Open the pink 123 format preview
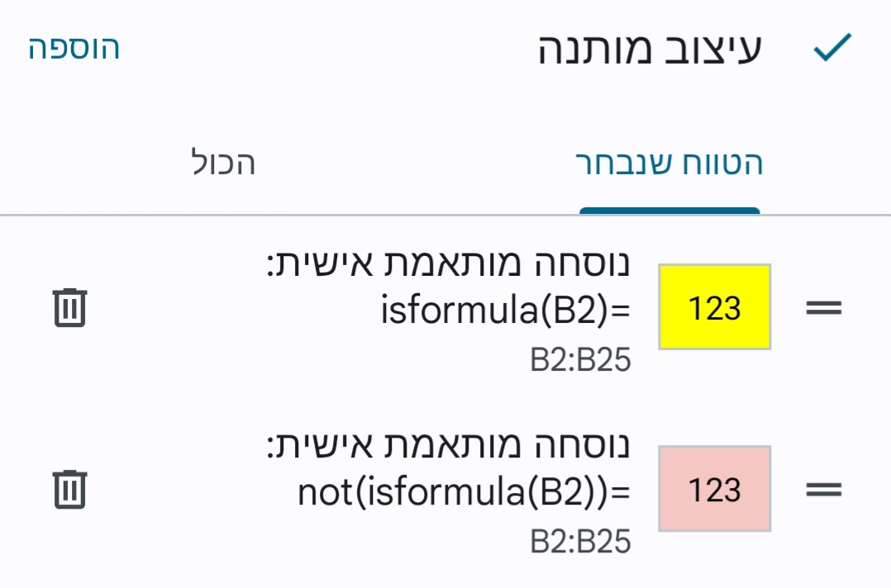 click(x=715, y=487)
